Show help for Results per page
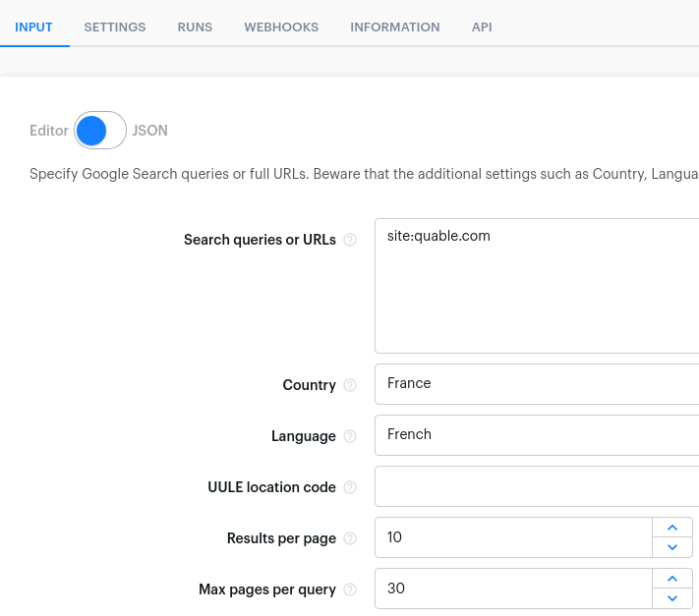The width and height of the screenshot is (699, 616). point(350,539)
